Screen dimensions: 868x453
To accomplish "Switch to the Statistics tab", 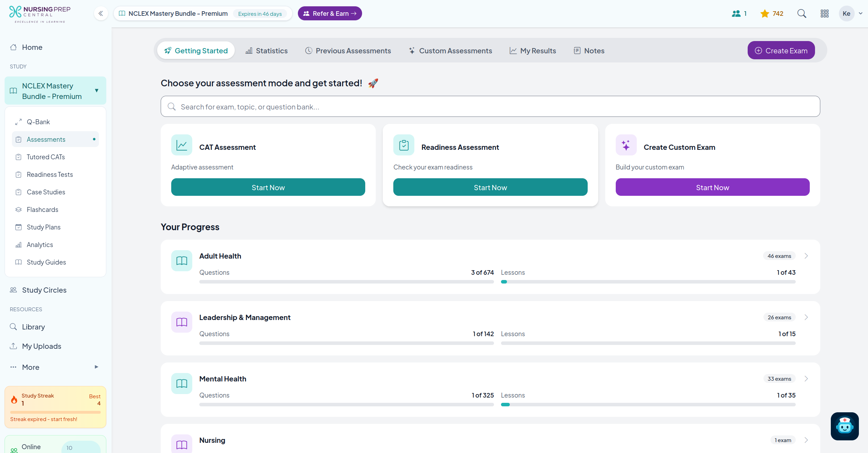I will [x=267, y=51].
